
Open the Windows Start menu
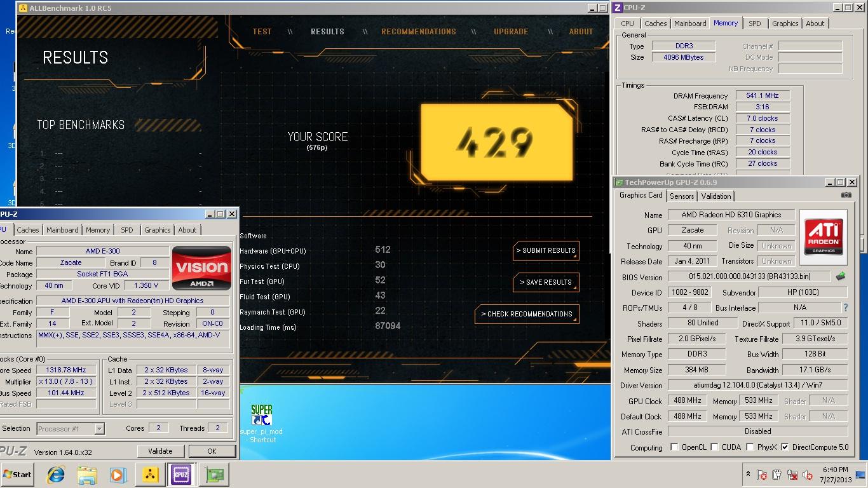pyautogui.click(x=17, y=474)
